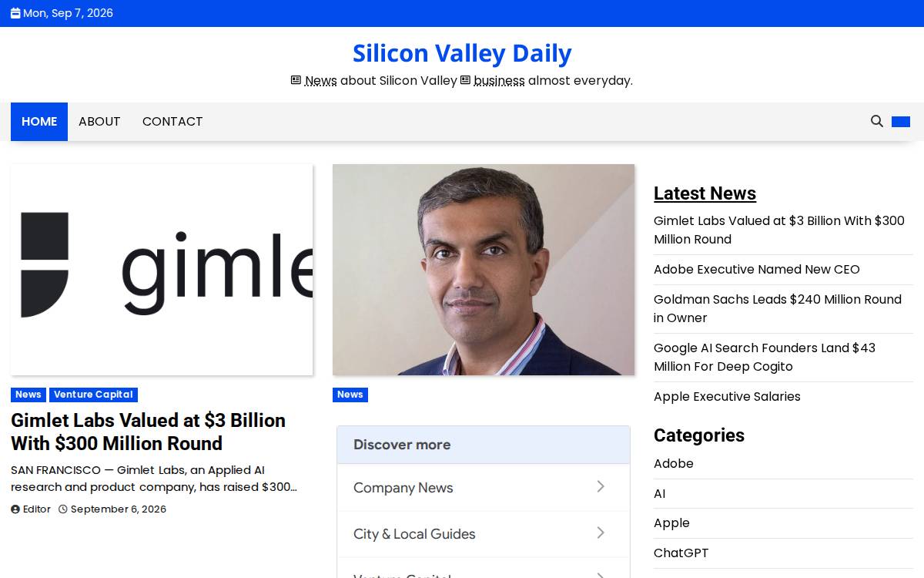Click the newspaper icon before 'business' tagline
This screenshot has height=578, width=924.
click(465, 80)
